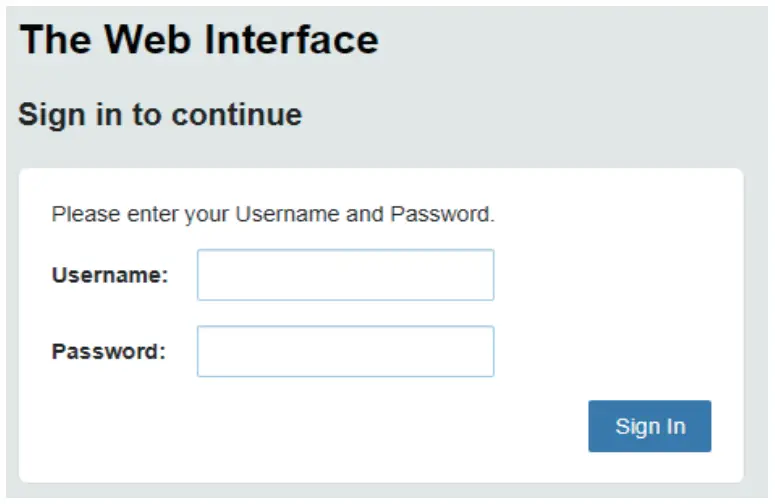Click the Username input field
Screen dimensions: 775x504
tap(345, 275)
